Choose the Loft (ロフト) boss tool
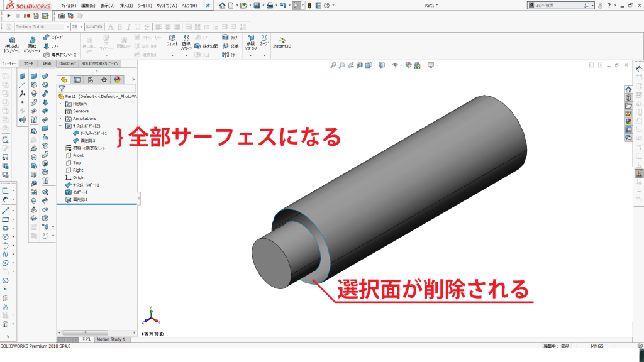 51,46
